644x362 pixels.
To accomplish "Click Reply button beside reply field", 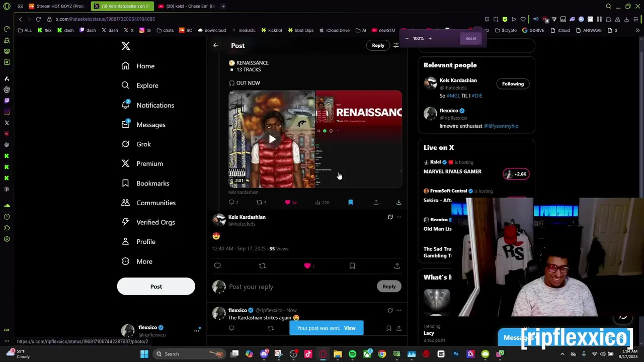I will (389, 287).
